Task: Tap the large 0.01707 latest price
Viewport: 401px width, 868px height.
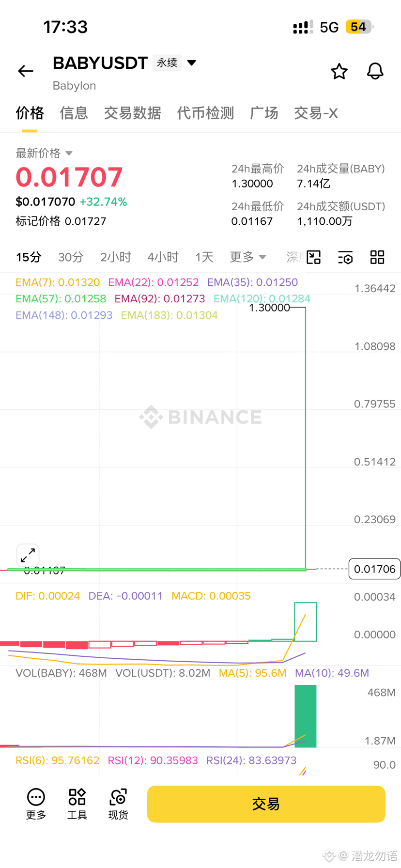Action: click(69, 177)
